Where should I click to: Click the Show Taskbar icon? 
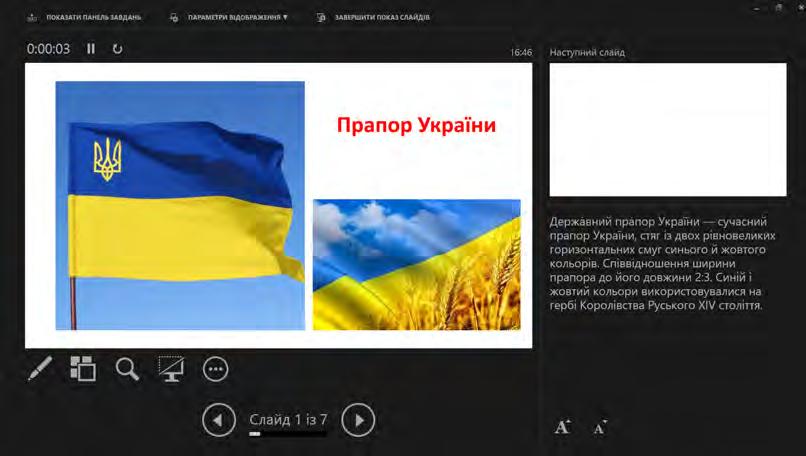(x=32, y=17)
